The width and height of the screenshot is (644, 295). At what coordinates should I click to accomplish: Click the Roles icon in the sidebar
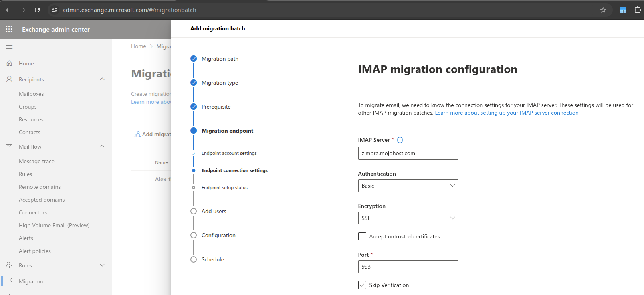click(9, 265)
